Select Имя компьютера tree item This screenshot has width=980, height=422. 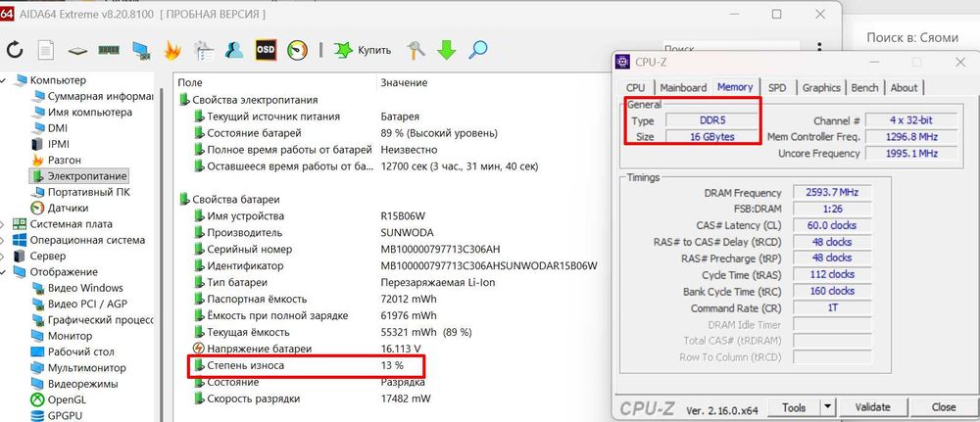tap(82, 113)
